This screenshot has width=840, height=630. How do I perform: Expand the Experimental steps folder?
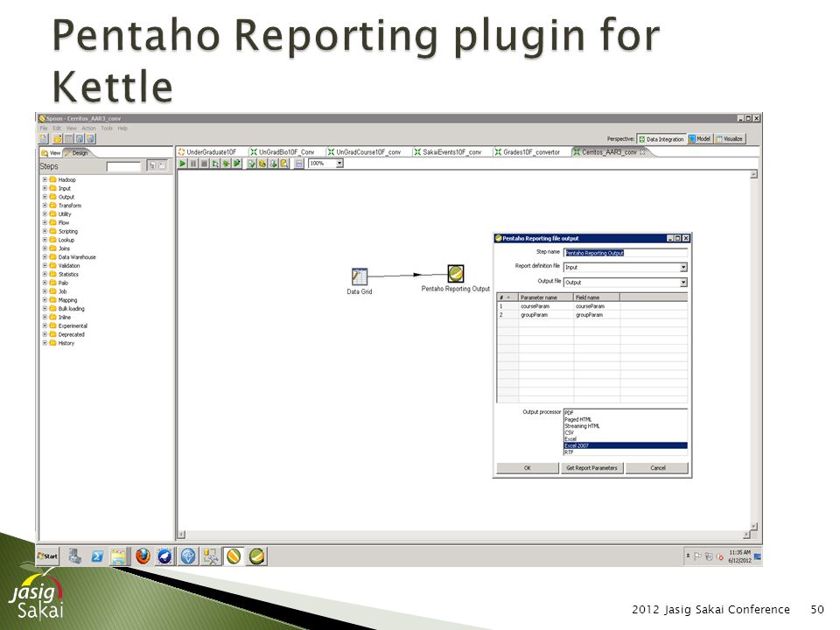[x=45, y=325]
